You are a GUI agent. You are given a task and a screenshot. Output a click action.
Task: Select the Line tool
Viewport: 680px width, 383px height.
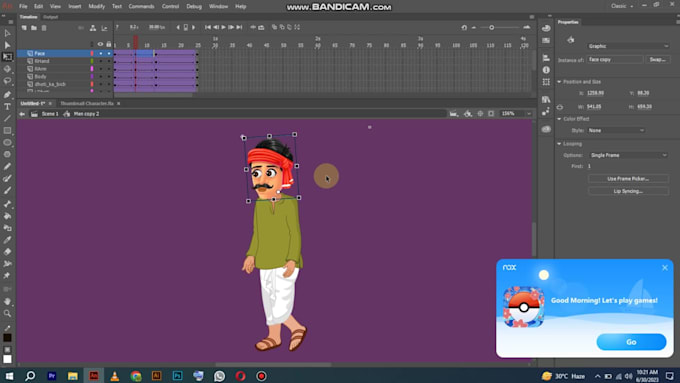pyautogui.click(x=7, y=118)
